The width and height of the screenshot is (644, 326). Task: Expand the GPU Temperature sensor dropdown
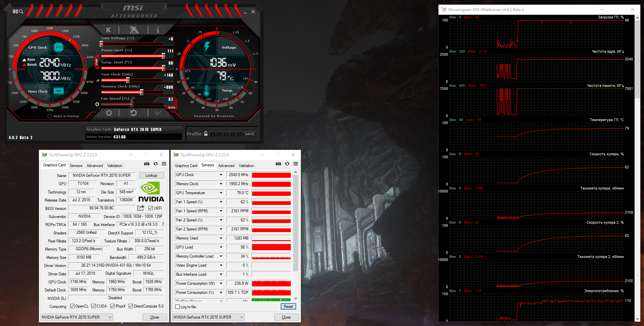coord(221,193)
